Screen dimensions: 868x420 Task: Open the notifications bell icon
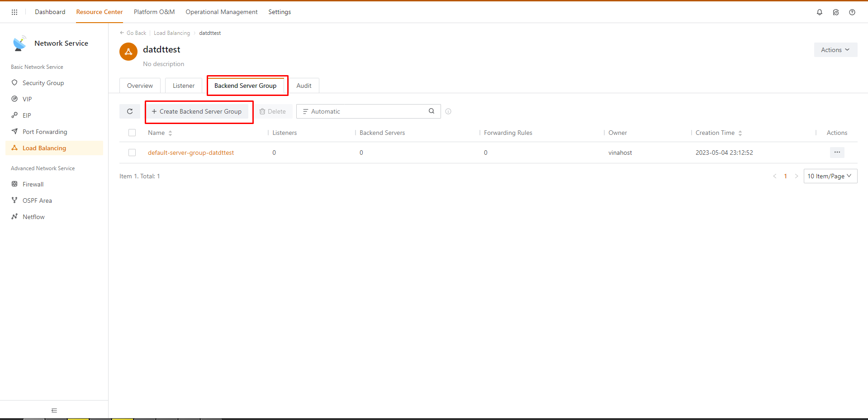[x=819, y=12]
